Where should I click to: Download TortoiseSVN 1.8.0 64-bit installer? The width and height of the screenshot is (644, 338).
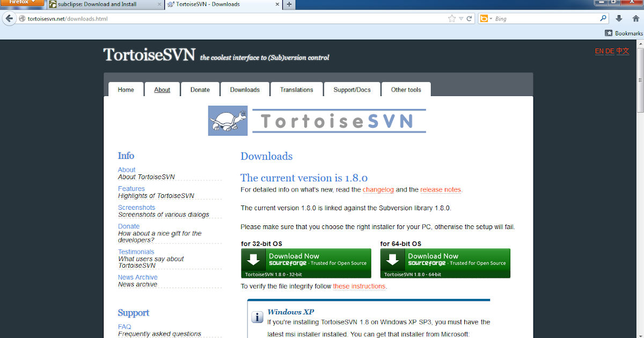coord(445,263)
